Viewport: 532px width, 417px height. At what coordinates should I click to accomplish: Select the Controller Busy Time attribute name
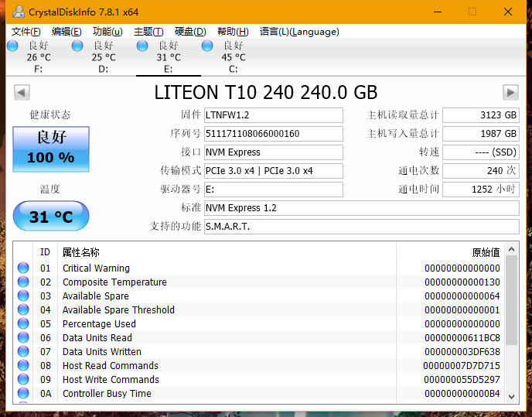point(107,393)
